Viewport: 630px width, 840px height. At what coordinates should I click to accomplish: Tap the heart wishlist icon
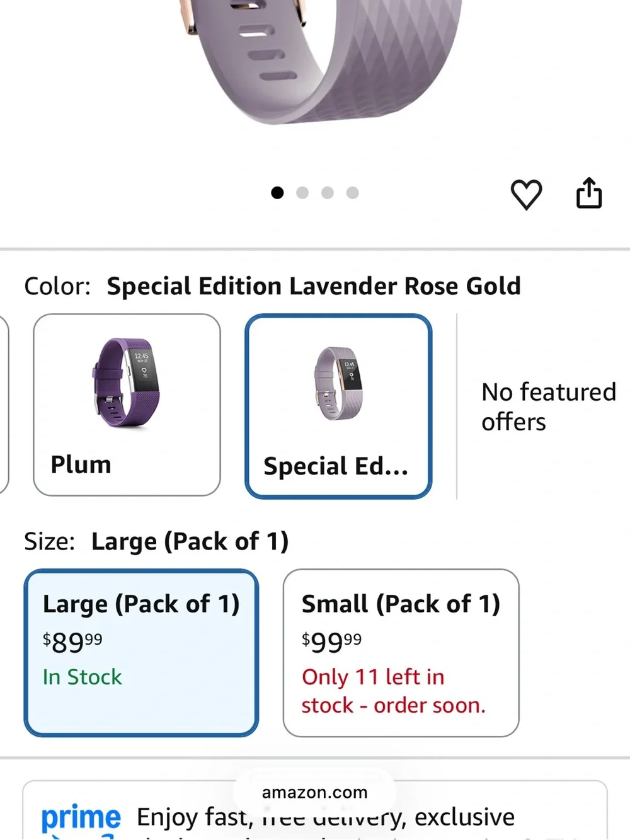(526, 194)
